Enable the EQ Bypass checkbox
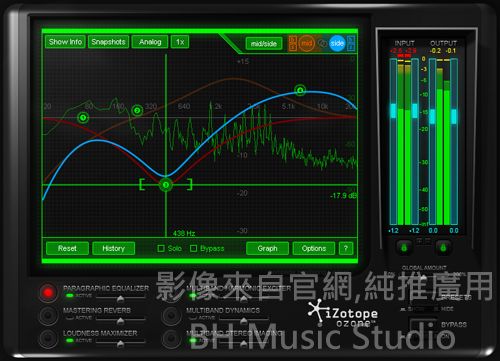500x361 pixels. coord(193,248)
